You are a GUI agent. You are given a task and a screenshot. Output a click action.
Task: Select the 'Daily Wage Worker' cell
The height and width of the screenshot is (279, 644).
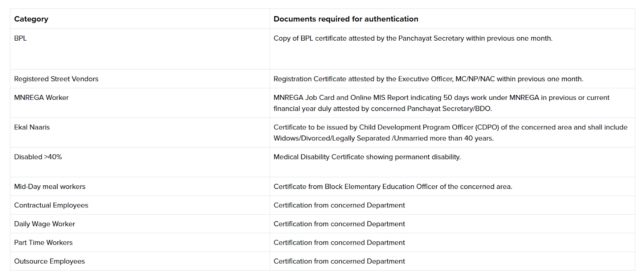[44, 224]
